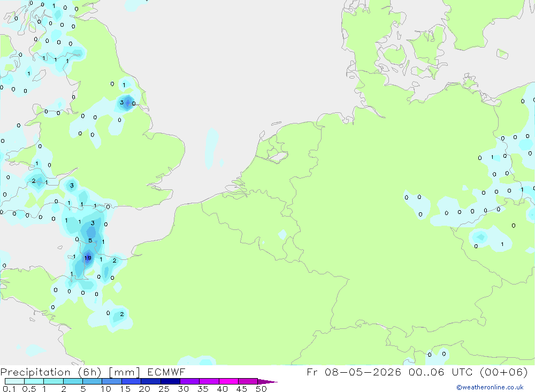Pick the 15–20 mm legend color swatch

pyautogui.click(x=132, y=381)
